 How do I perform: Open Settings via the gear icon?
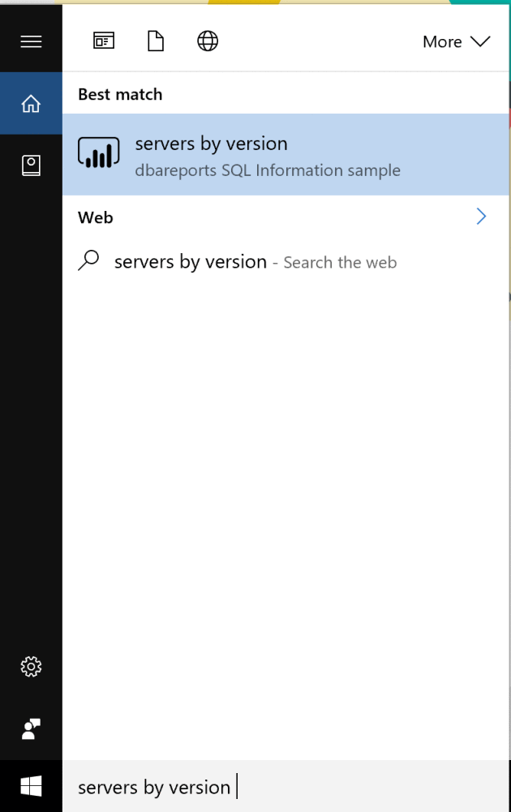pos(31,666)
